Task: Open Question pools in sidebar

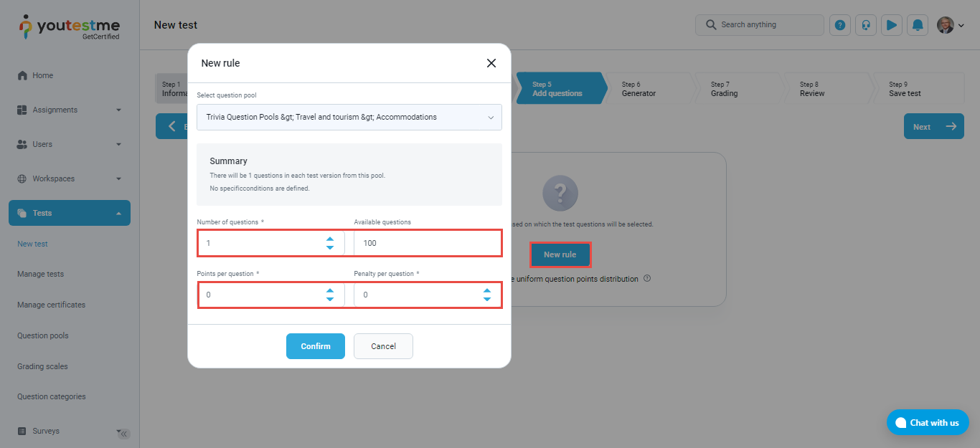Action: point(43,335)
